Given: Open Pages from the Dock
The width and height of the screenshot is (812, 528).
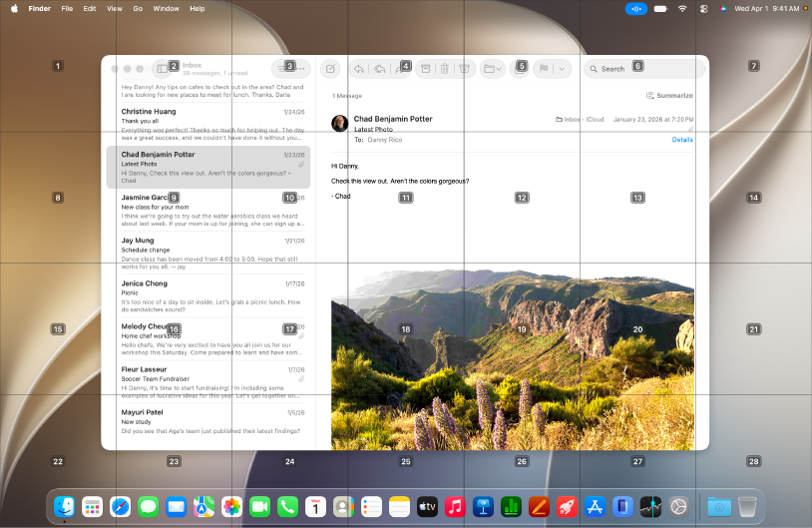Looking at the screenshot, I should tap(539, 507).
